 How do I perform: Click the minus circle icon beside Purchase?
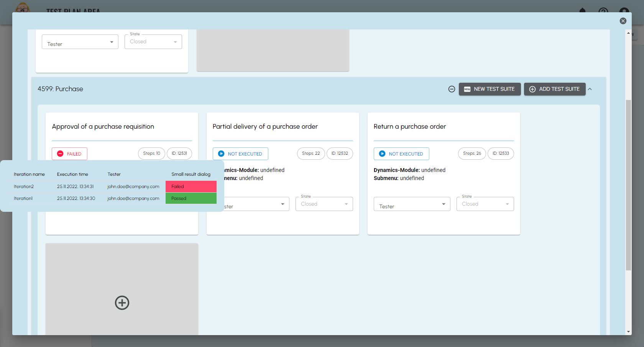452,89
